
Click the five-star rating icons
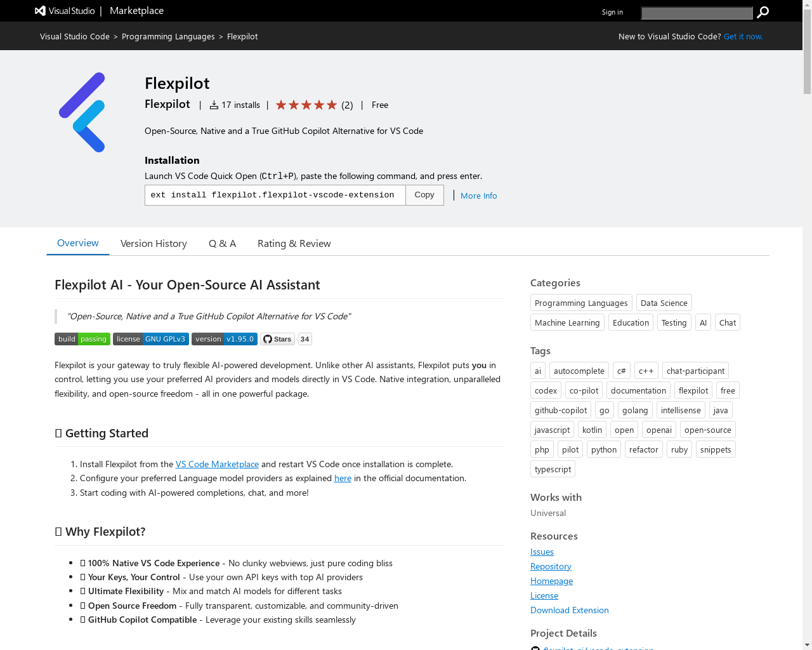(x=306, y=105)
